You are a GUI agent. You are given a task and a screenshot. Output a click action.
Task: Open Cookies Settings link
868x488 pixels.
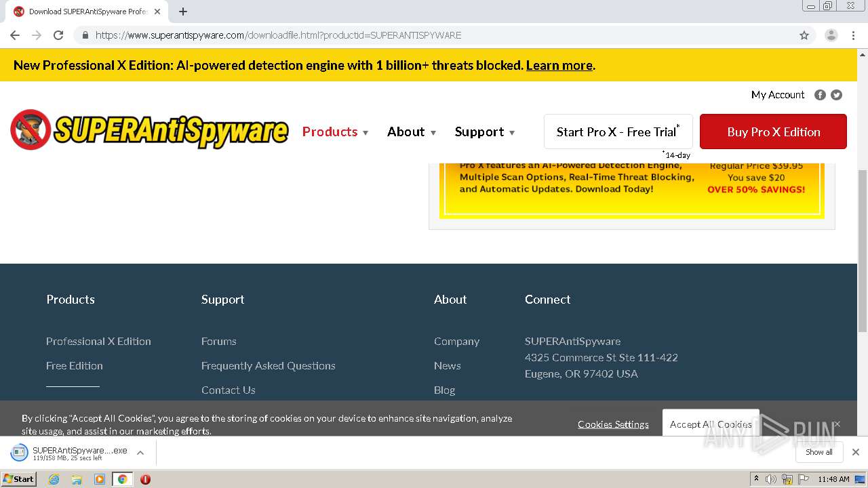click(x=613, y=424)
